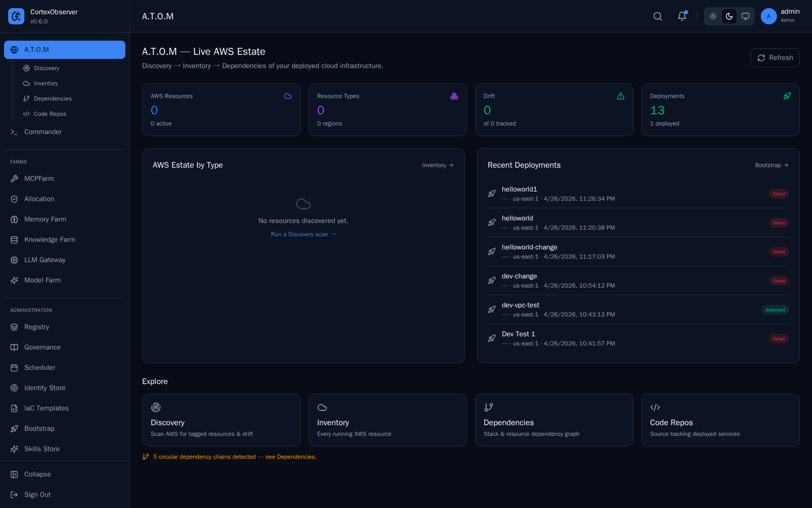Screen dimensions: 812x508
Task: Open the dev-change deployment row
Action: click(x=638, y=280)
